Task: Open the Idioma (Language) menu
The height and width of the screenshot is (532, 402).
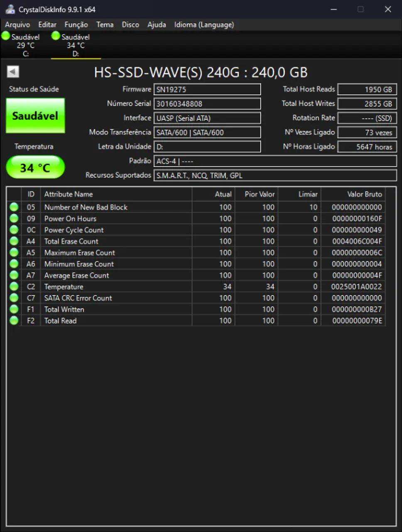Action: coord(204,25)
